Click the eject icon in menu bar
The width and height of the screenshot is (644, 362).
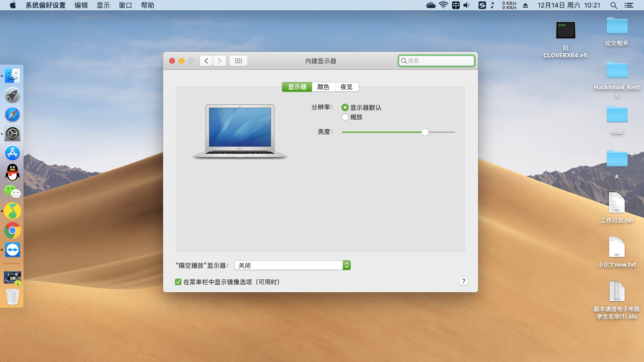(526, 5)
